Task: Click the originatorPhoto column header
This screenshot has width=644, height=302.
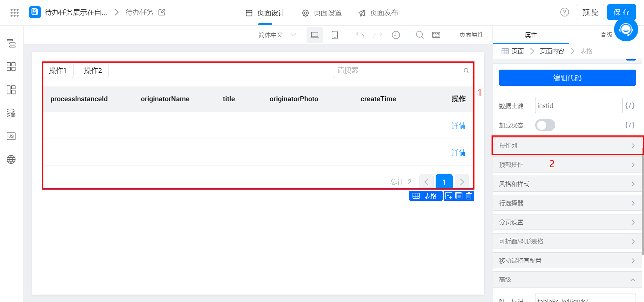Action: point(294,99)
